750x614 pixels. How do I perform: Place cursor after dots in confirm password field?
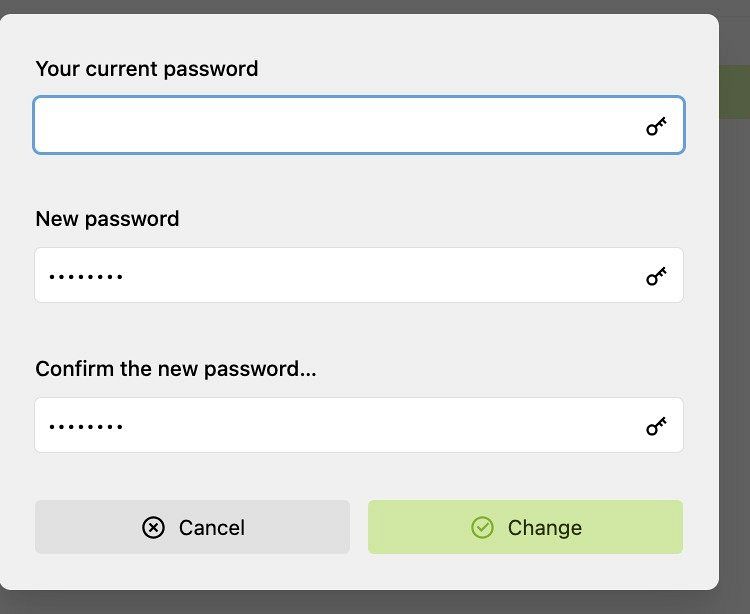pyautogui.click(x=128, y=426)
